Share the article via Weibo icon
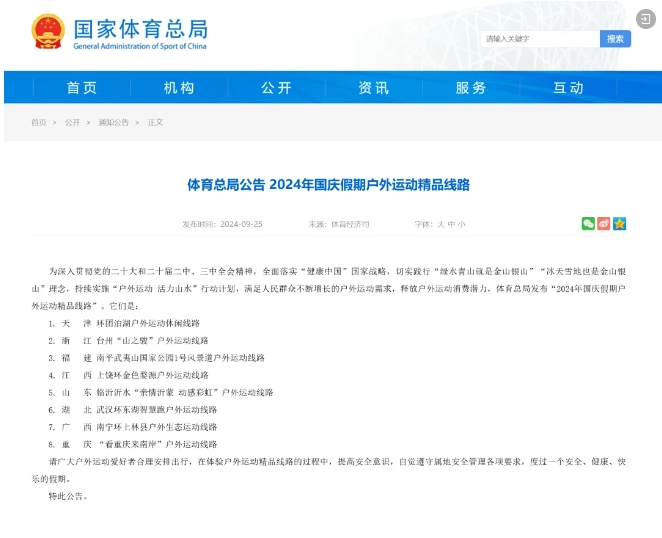This screenshot has height=538, width=662. click(604, 223)
